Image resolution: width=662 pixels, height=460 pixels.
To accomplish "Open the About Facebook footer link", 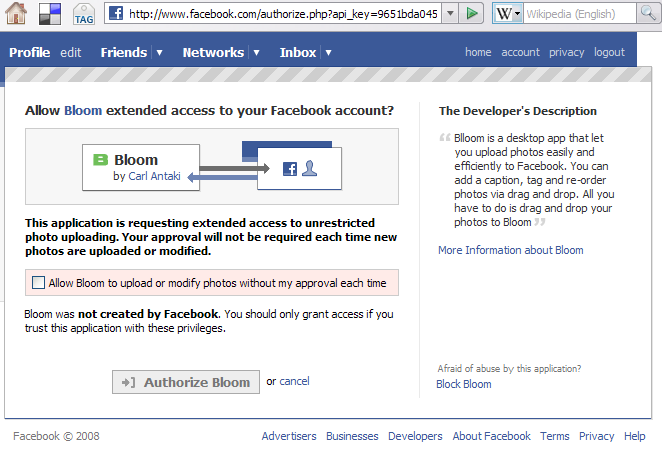I will tap(491, 436).
